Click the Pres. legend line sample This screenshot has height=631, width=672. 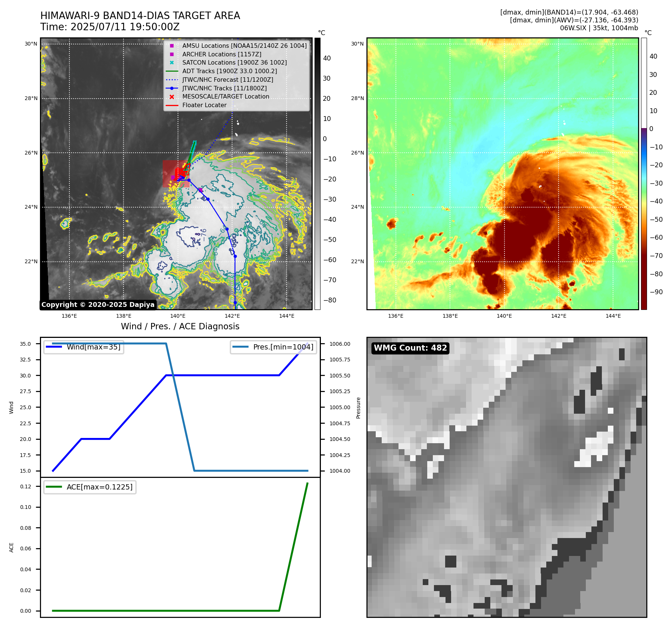pyautogui.click(x=240, y=347)
